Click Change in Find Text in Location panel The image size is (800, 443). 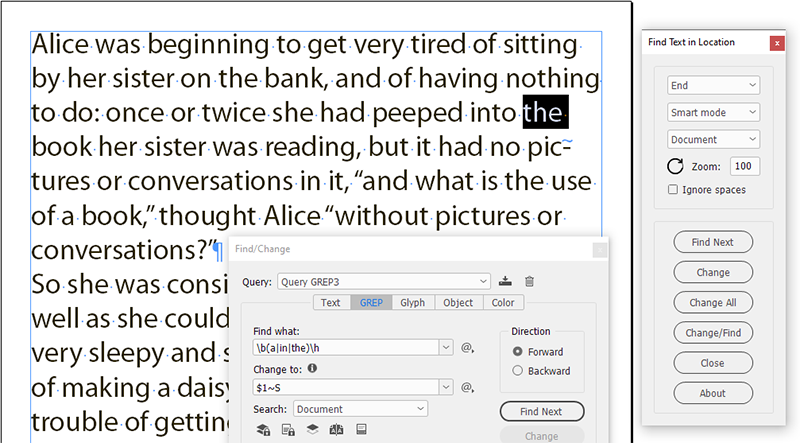pos(713,272)
